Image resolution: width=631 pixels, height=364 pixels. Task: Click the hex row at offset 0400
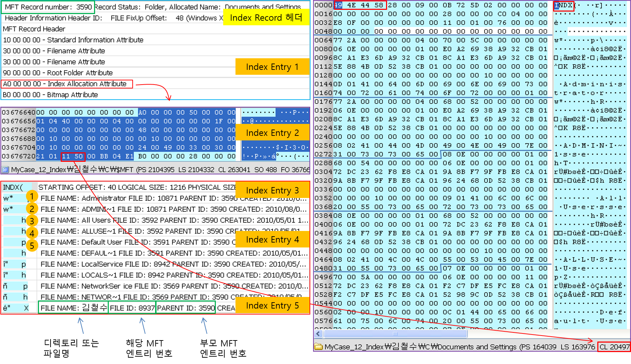[x=470, y=225]
